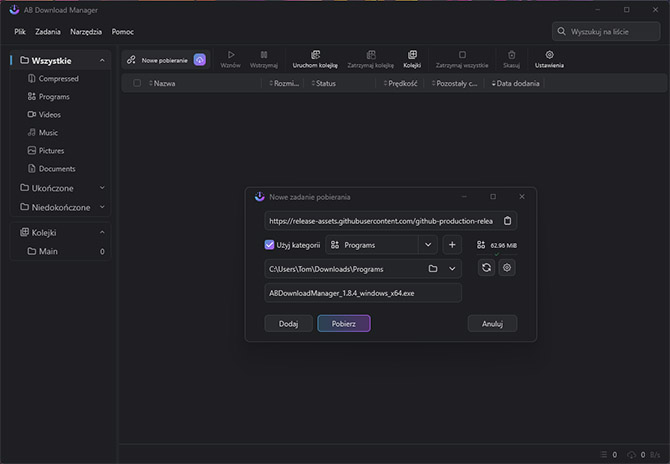670x464 pixels.
Task: Toggle select-all checkbox in list header
Action: pyautogui.click(x=137, y=84)
